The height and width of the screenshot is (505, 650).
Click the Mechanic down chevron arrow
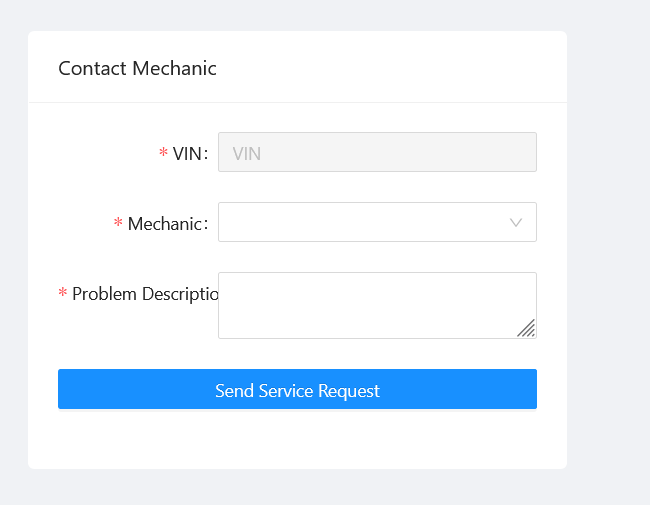pos(516,222)
